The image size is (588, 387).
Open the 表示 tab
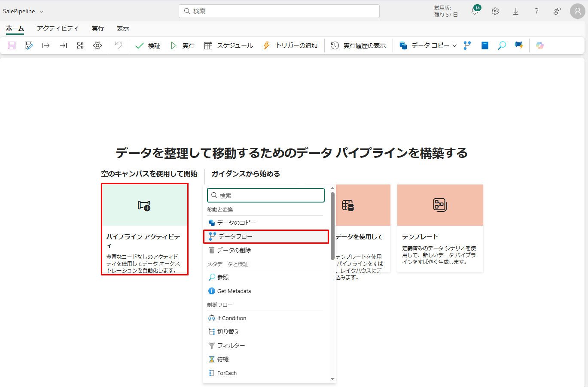click(x=123, y=28)
